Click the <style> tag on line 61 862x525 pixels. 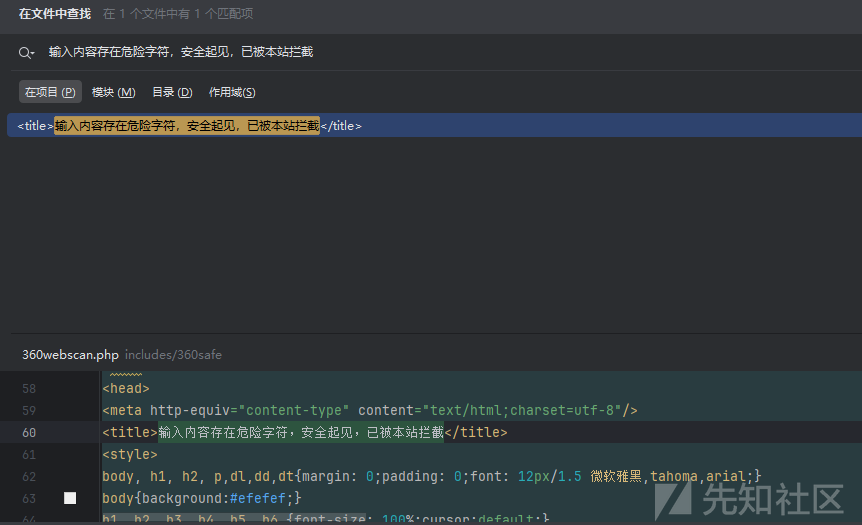pyautogui.click(x=130, y=455)
